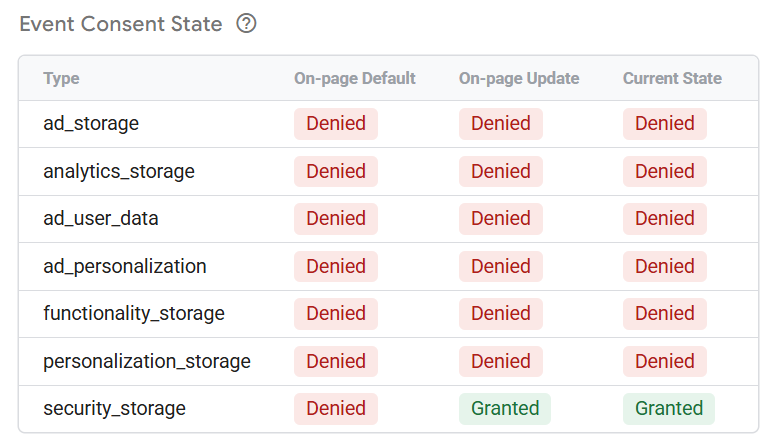The height and width of the screenshot is (447, 781).
Task: Select the analytics_storage row label
Action: (x=119, y=171)
